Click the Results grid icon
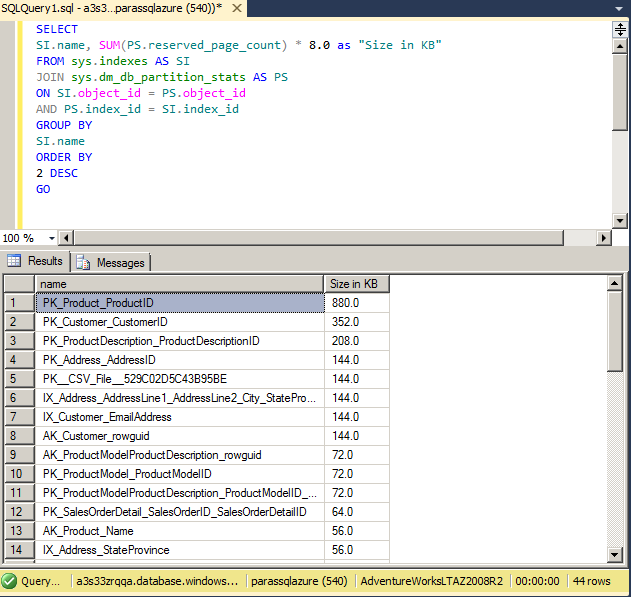 click(x=14, y=261)
